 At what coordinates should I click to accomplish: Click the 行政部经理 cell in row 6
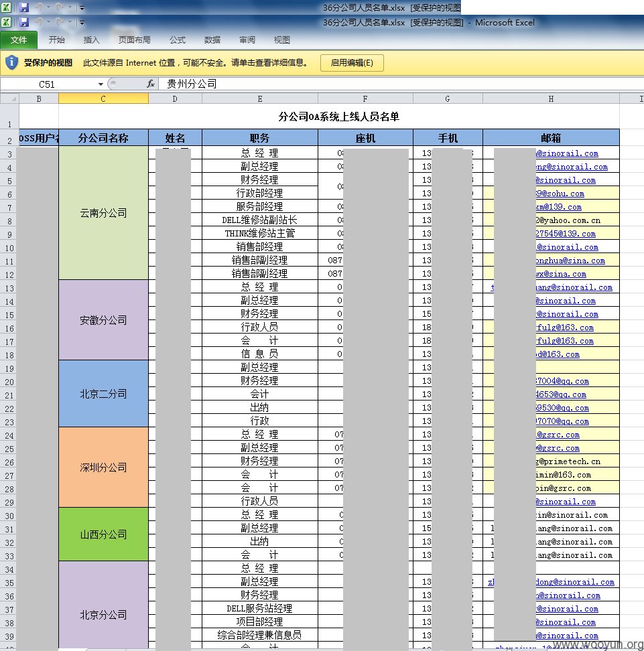tap(260, 193)
